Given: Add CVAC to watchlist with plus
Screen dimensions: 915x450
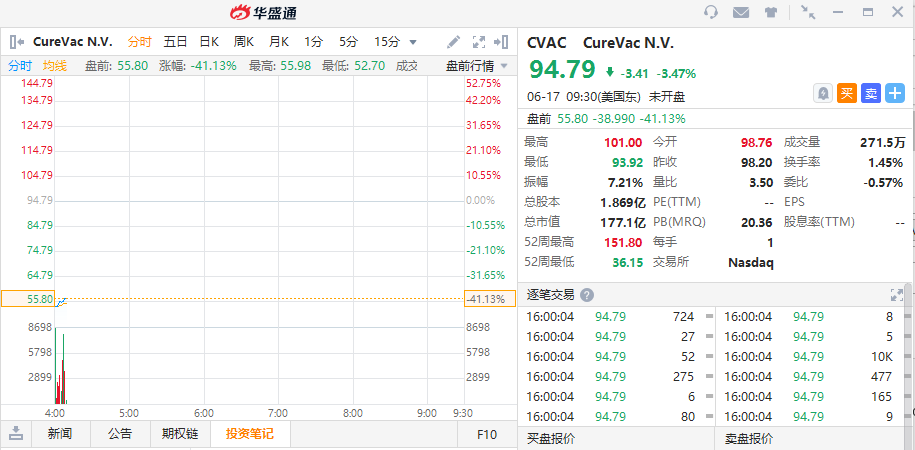Looking at the screenshot, I should (x=895, y=93).
